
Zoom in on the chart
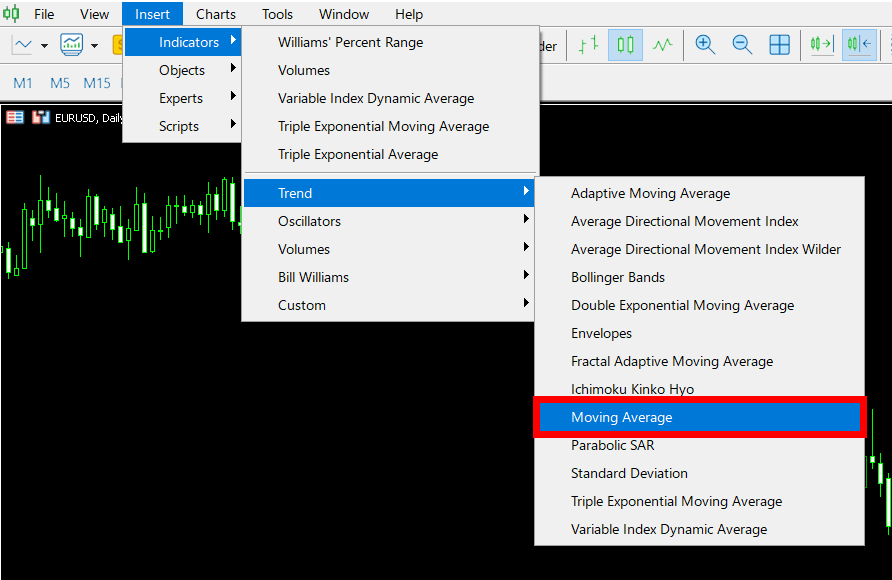[705, 44]
